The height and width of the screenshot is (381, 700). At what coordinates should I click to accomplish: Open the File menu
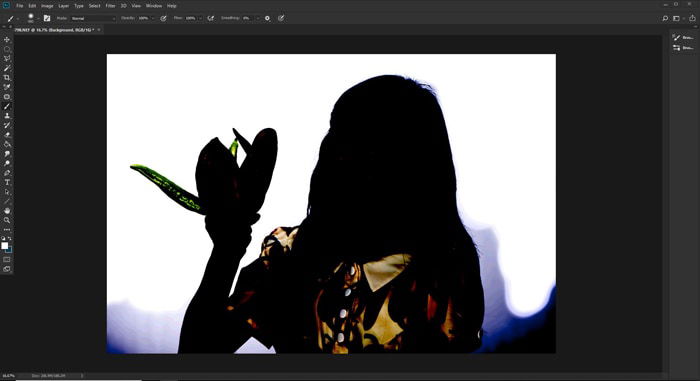pos(20,6)
